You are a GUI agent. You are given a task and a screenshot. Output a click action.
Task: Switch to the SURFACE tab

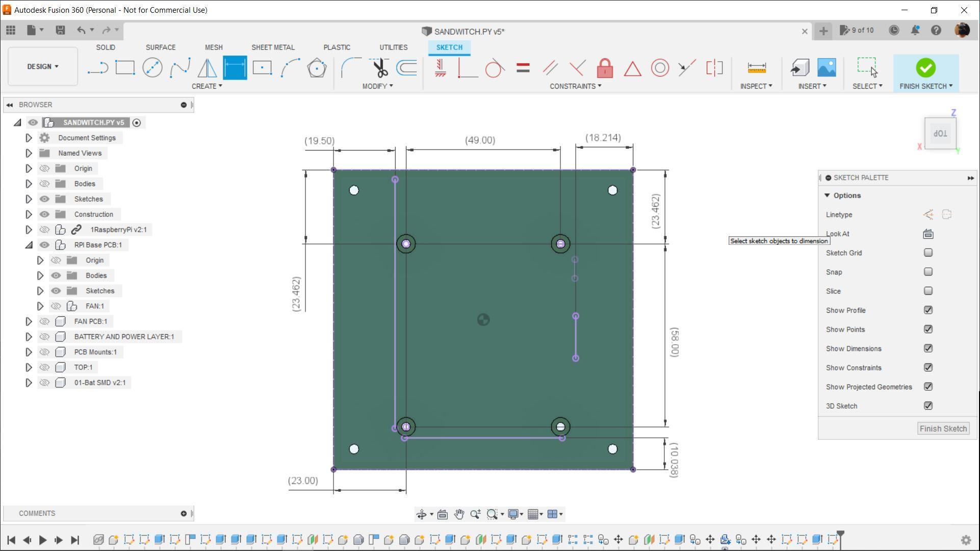point(161,47)
